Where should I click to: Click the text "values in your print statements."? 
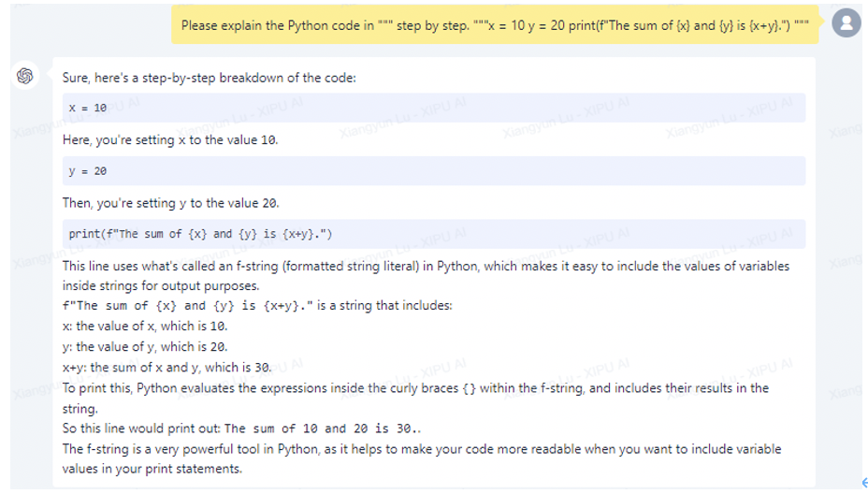pyautogui.click(x=152, y=469)
